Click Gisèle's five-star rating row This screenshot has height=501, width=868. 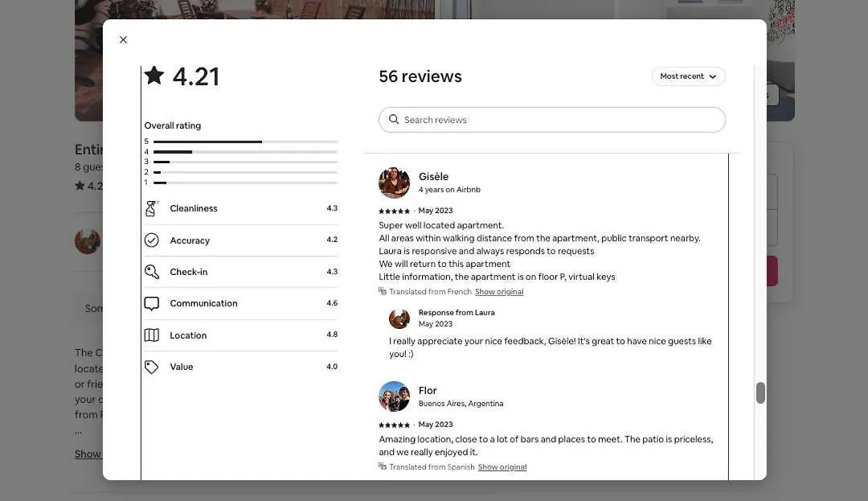coord(394,211)
